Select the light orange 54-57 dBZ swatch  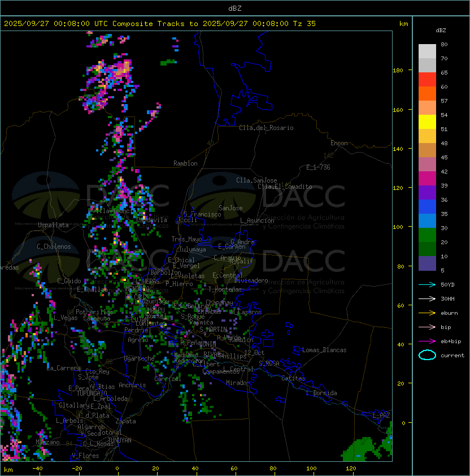pyautogui.click(x=427, y=108)
